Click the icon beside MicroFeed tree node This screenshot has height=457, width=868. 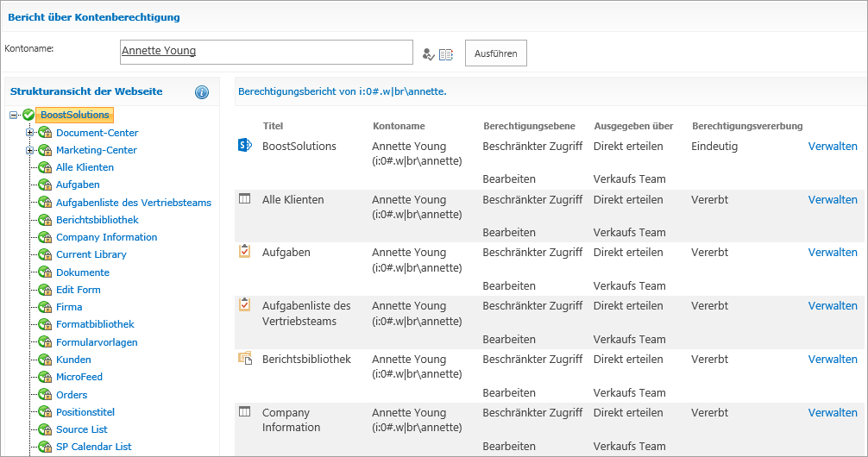coord(45,377)
